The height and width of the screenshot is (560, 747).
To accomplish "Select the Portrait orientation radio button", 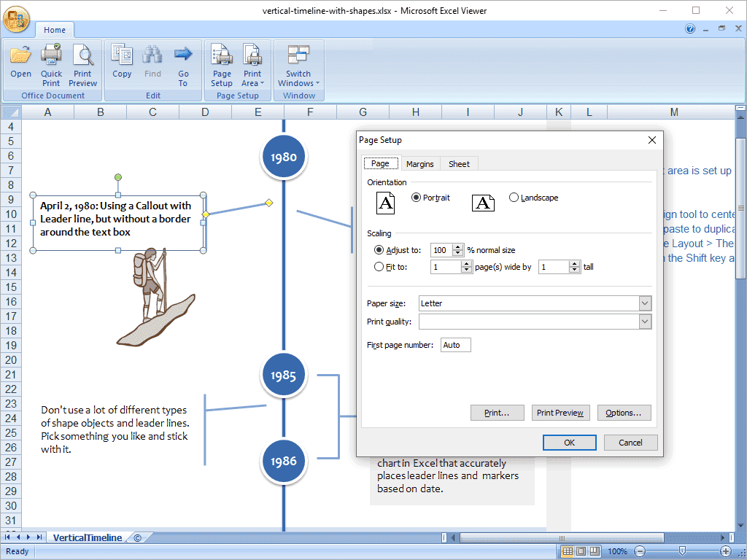I will coord(417,198).
